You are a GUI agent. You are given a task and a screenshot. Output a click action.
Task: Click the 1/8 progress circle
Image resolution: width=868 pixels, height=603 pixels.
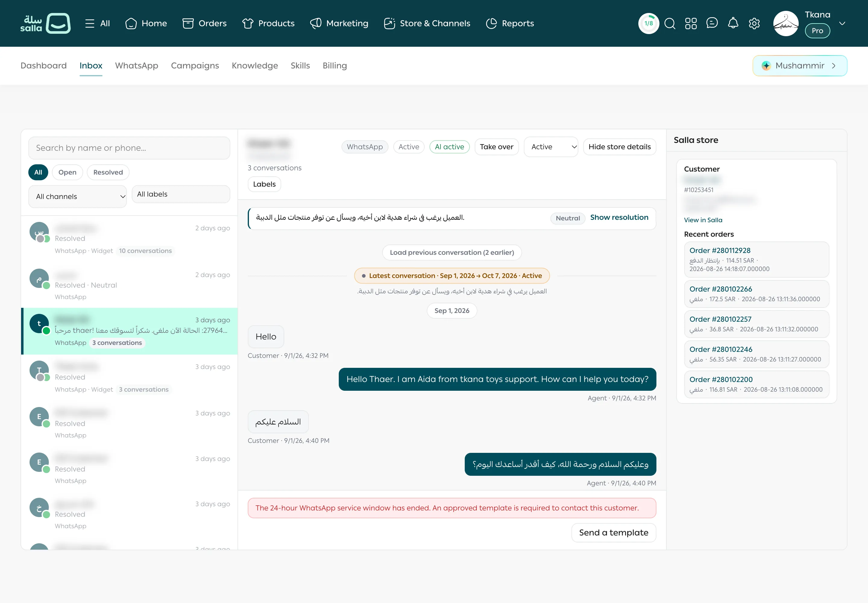pyautogui.click(x=649, y=24)
